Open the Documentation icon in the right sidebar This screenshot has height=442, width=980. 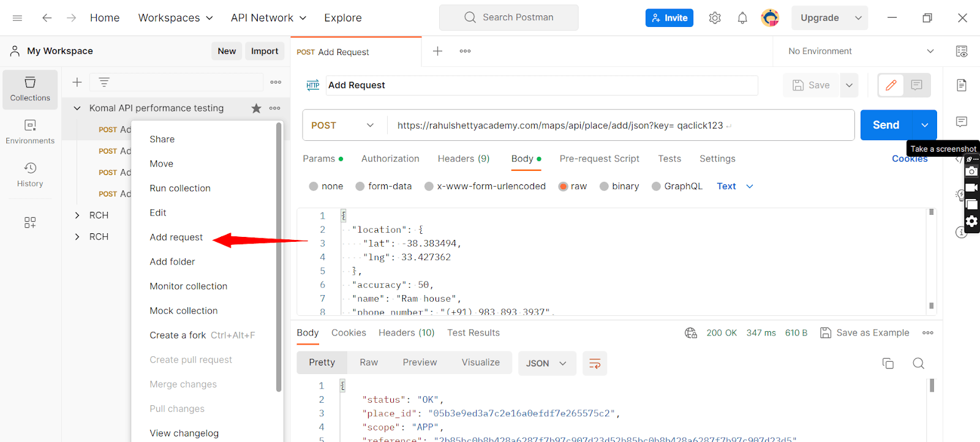(962, 85)
